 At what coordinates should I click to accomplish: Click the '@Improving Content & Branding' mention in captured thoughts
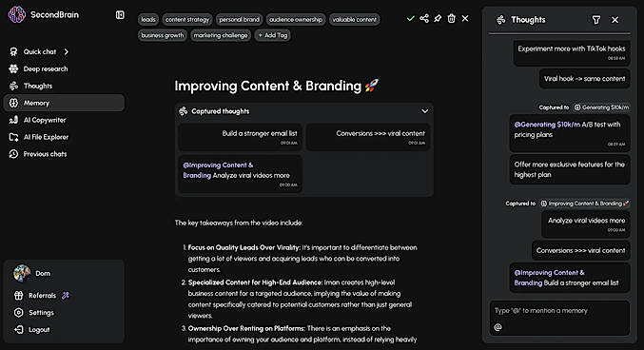pyautogui.click(x=218, y=170)
